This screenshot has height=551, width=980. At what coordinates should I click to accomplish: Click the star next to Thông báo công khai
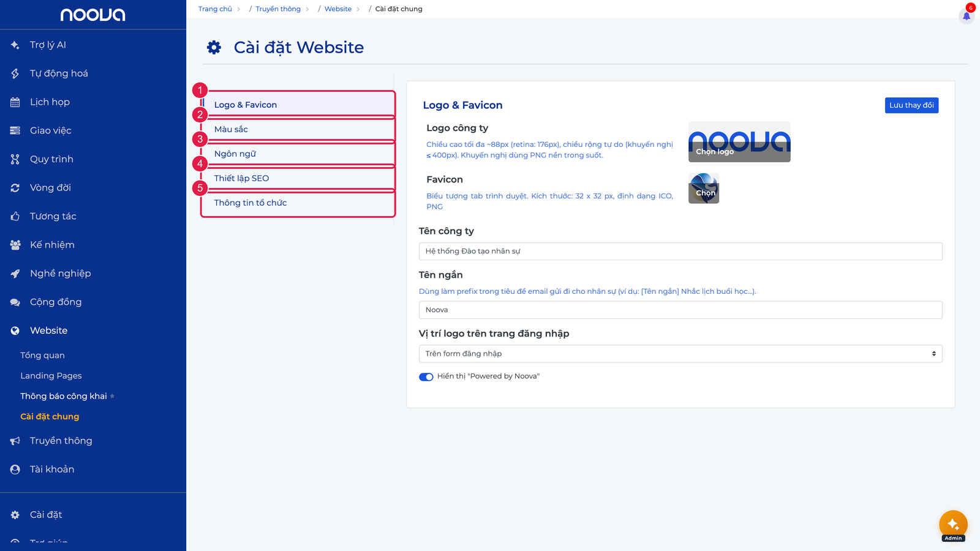pyautogui.click(x=112, y=396)
